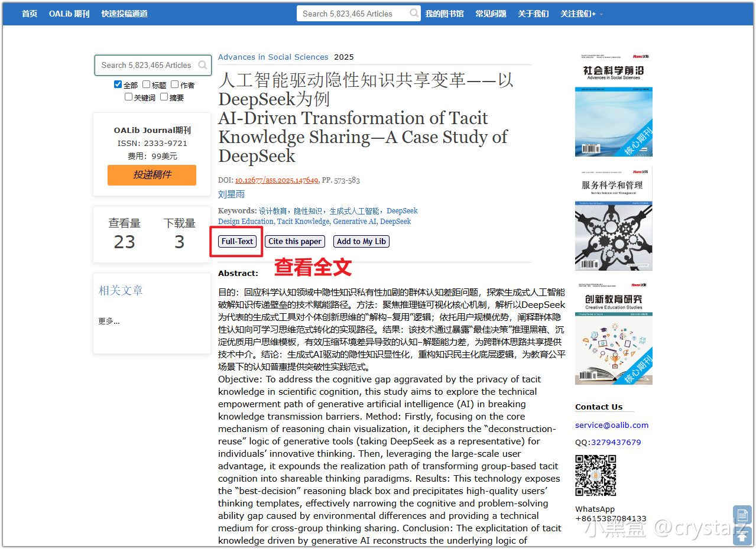Click the 下载量 count 3
This screenshot has height=549, width=756.
coord(180,242)
